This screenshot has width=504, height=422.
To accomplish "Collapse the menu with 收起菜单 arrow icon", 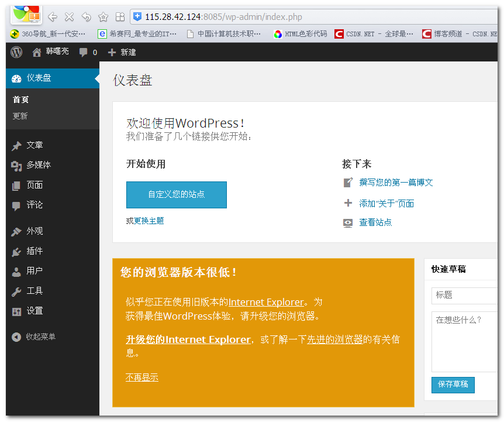I will 16,337.
